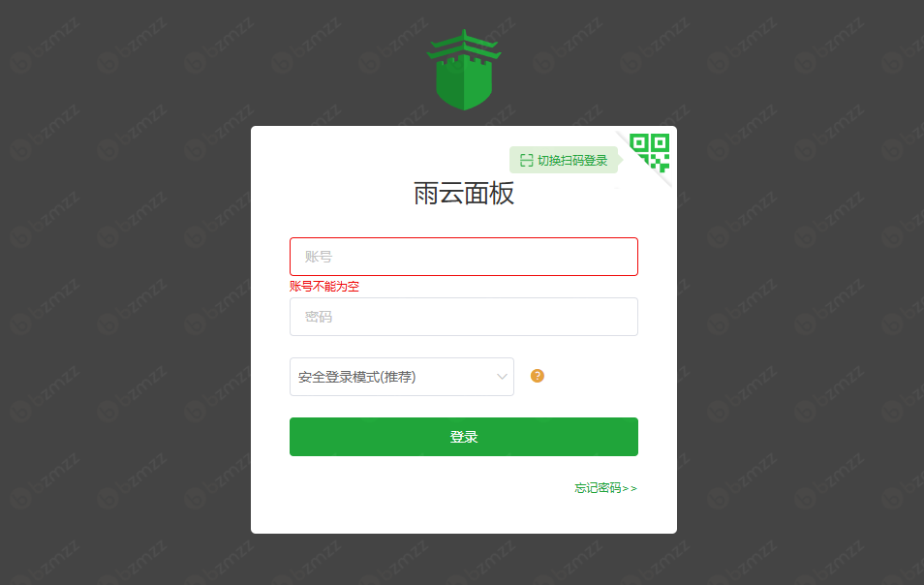Click the scan-frame icon beside 切换扫码登录
Screen dimensions: 924x585
[x=526, y=160]
